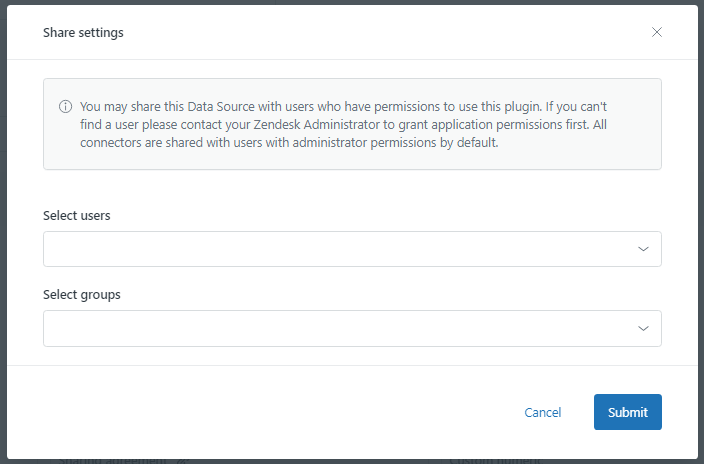Click inside the Select groups field
Screen dimensions: 704x464
pyautogui.click(x=330, y=328)
